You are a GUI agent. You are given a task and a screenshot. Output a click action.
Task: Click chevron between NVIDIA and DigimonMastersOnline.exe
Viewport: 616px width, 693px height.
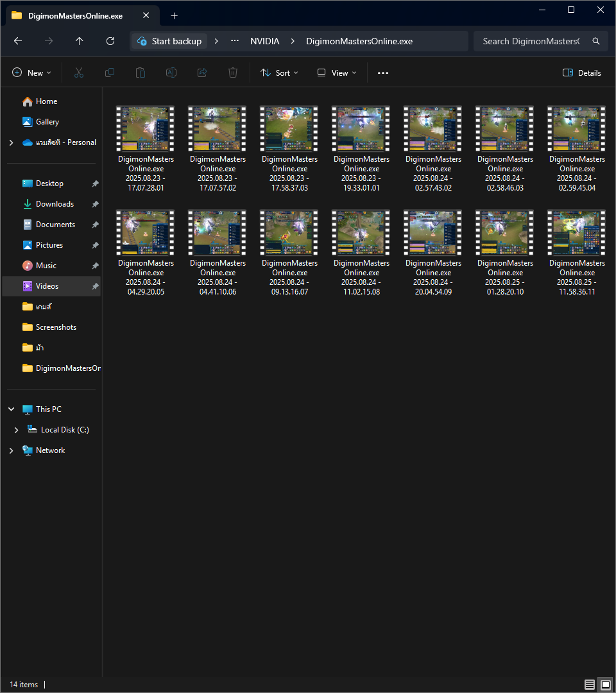click(x=293, y=41)
